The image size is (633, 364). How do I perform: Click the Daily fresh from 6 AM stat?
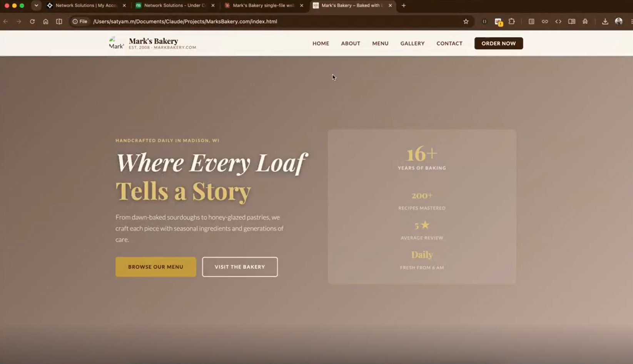point(422,260)
